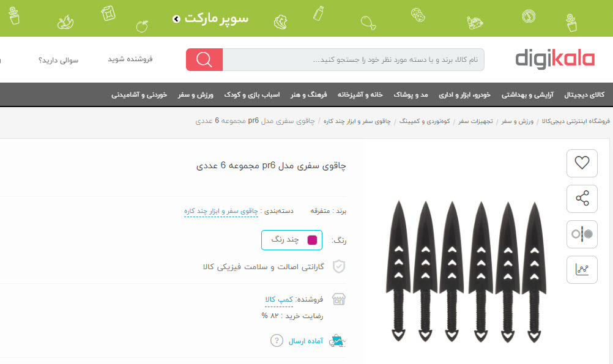Open the price history chart icon
The image size is (613, 364).
(582, 269)
